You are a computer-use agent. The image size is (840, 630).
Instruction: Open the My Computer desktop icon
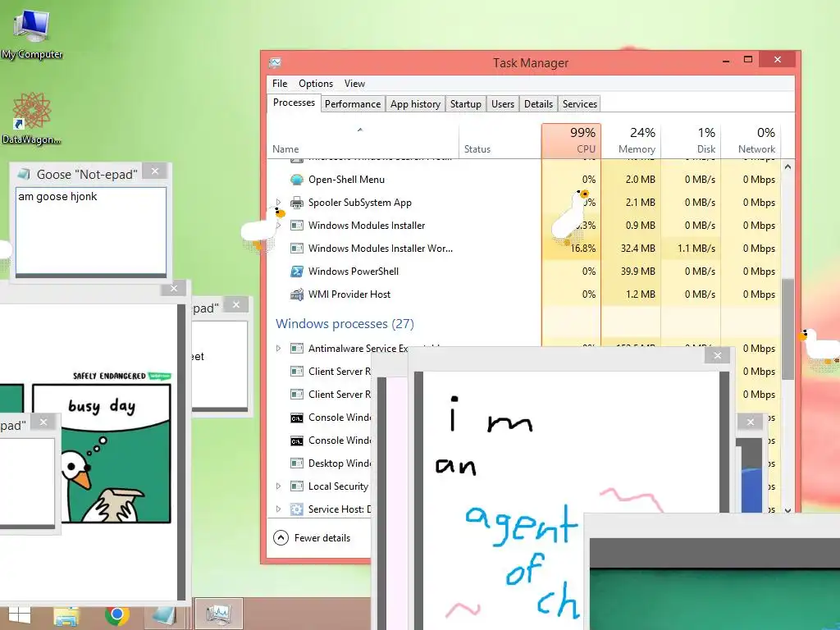[32, 33]
